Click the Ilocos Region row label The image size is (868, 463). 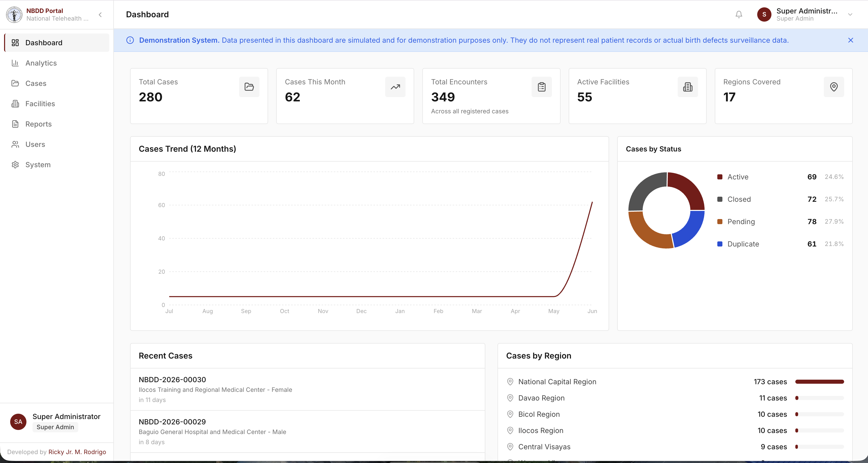540,431
